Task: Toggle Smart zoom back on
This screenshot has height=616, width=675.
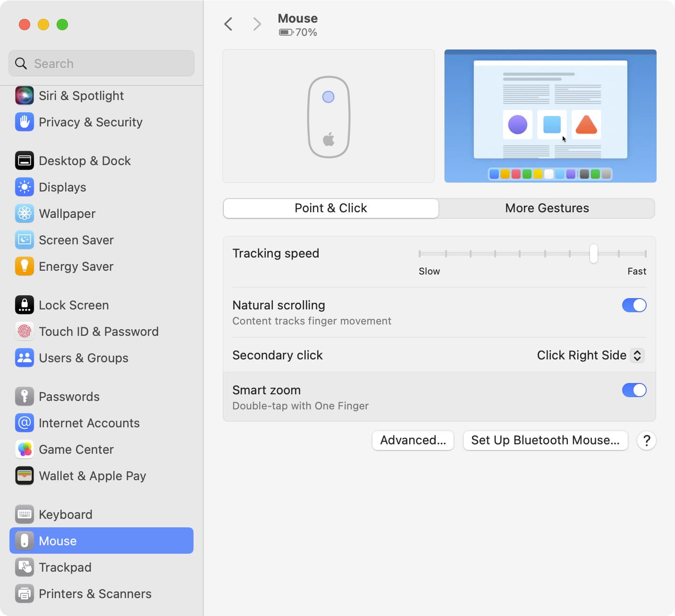Action: pyautogui.click(x=634, y=390)
